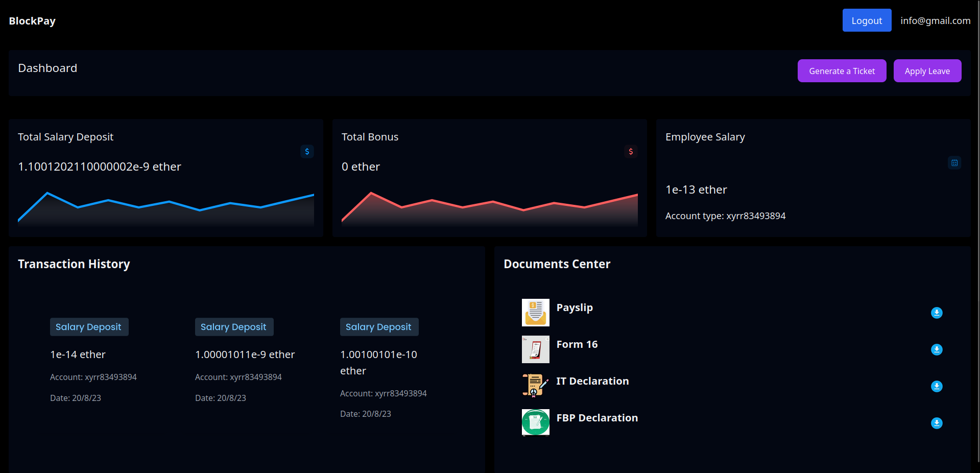Download the Payslip document
This screenshot has width=980, height=473.
[937, 313]
